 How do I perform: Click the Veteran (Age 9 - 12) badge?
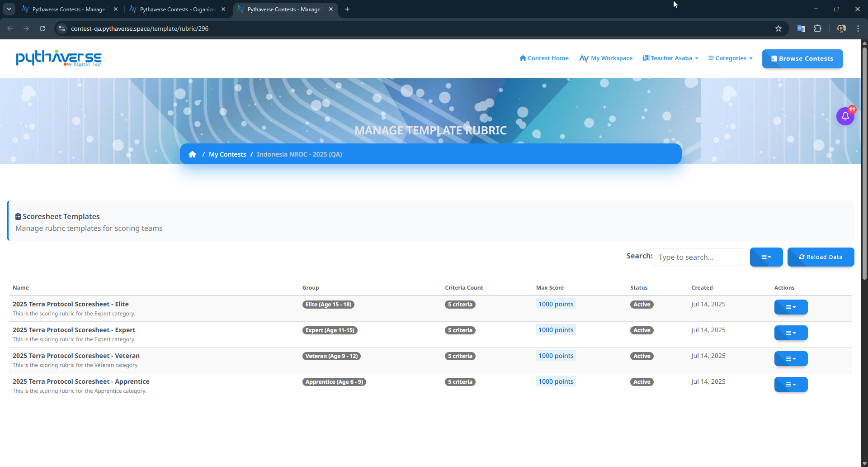pos(331,356)
